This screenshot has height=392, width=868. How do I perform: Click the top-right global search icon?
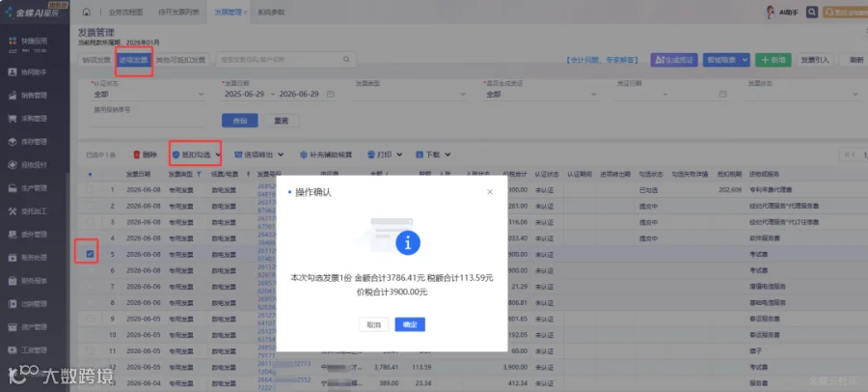pos(811,12)
